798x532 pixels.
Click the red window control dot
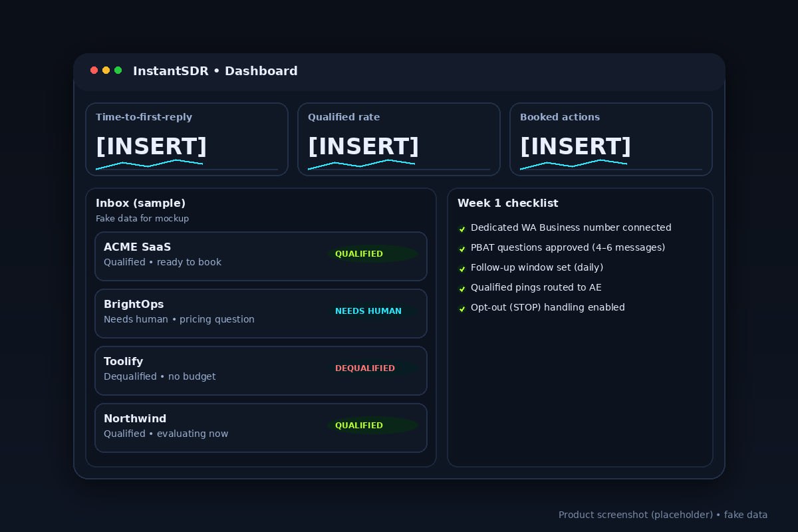click(x=94, y=70)
